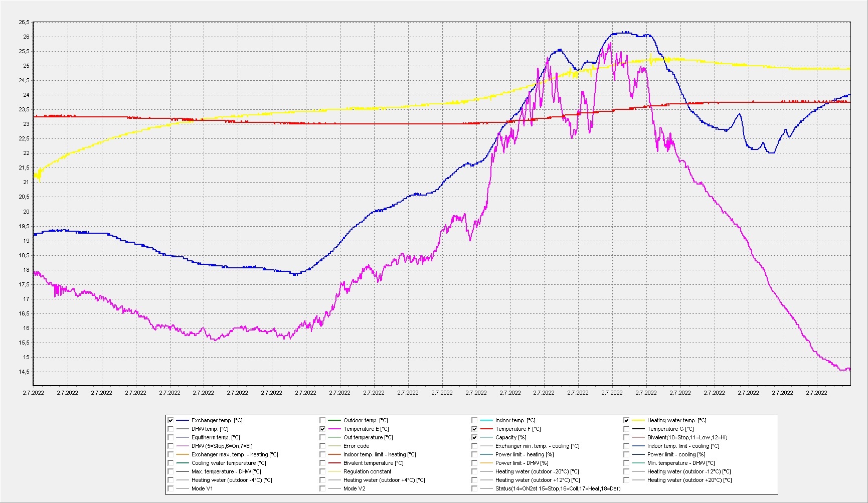Check Indoor temp. limit - heating box

click(322, 454)
